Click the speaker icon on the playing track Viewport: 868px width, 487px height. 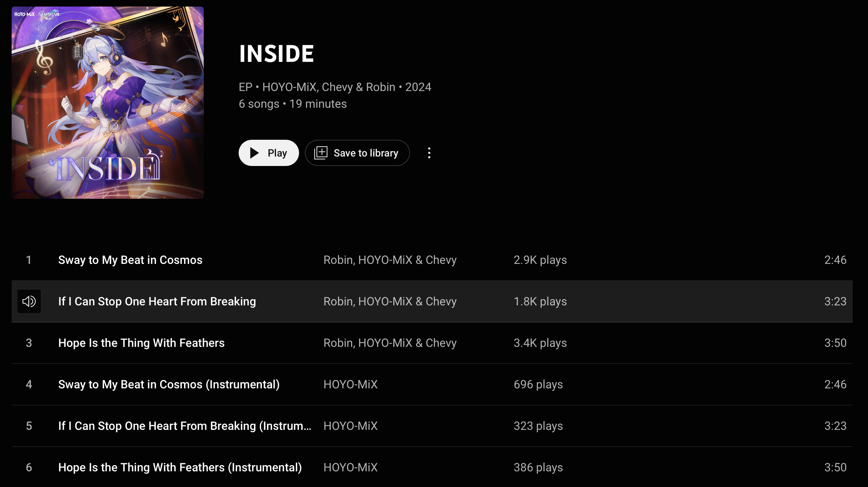(x=29, y=301)
